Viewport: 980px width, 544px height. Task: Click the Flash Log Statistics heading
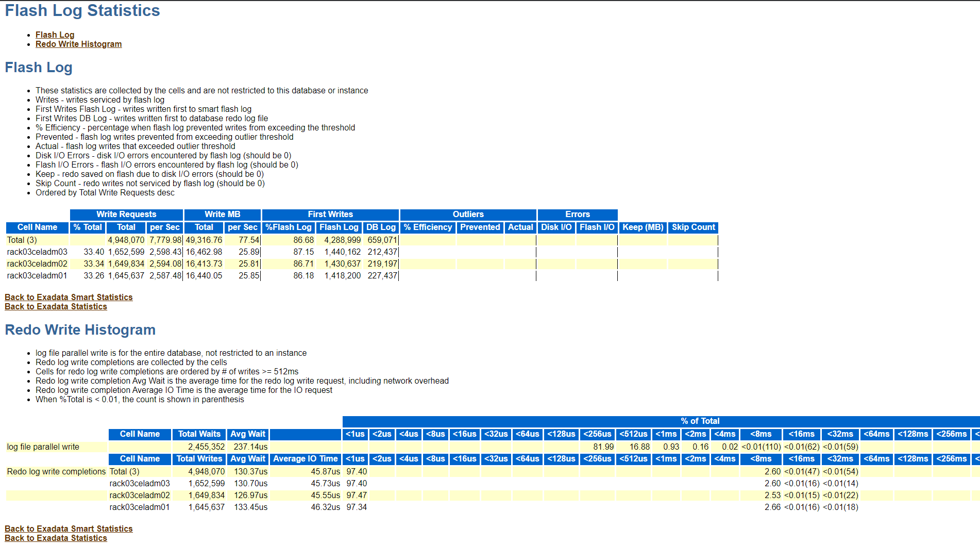point(82,10)
